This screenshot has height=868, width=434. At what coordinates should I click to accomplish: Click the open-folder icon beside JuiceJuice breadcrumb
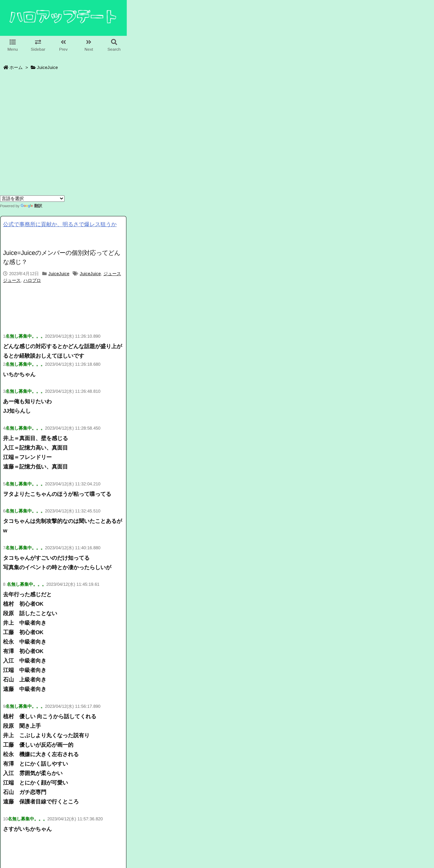33,67
